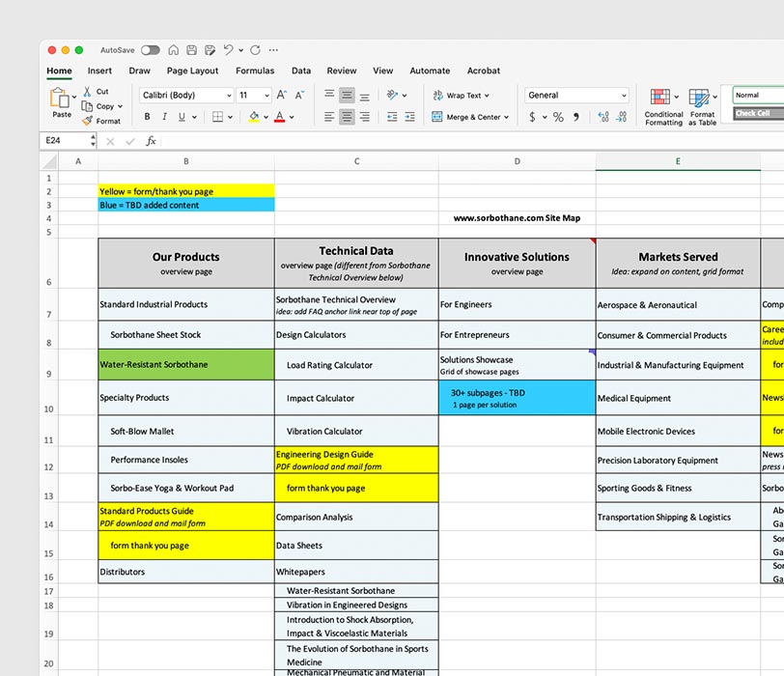Click the Decrease Indent icon

[x=392, y=117]
